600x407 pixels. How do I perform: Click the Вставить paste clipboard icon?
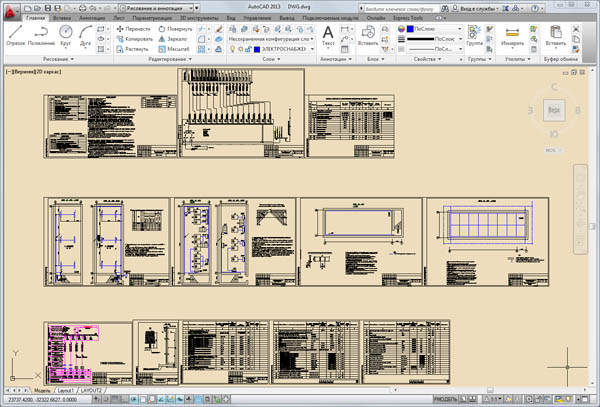[x=557, y=35]
